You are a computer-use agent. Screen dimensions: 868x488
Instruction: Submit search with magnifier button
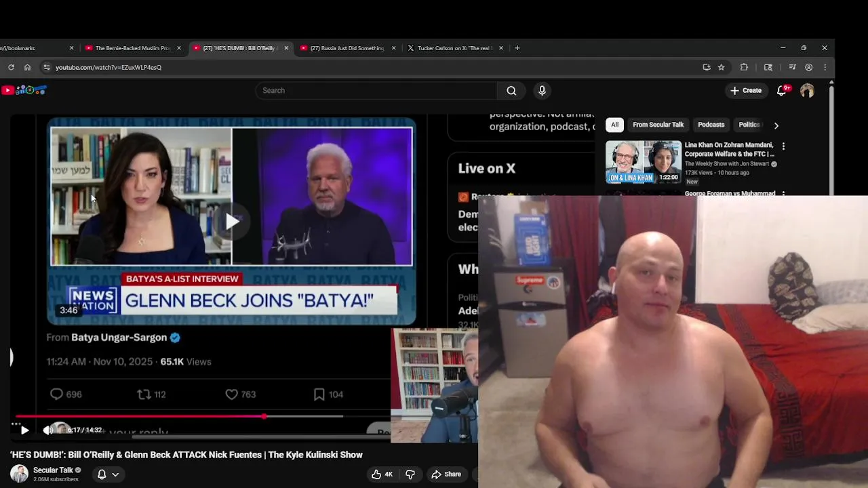point(511,90)
